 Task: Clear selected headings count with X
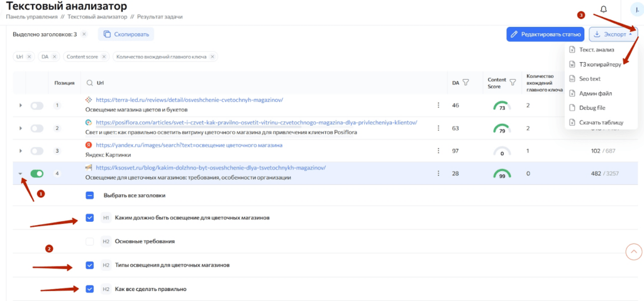pyautogui.click(x=84, y=34)
